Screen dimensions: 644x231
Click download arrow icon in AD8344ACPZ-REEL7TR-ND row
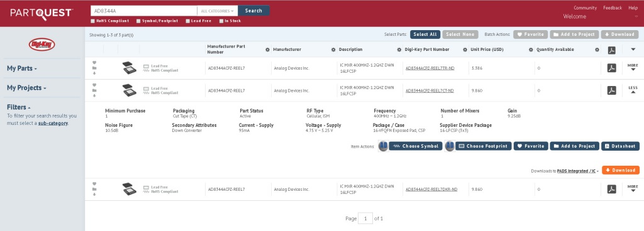coord(94,73)
